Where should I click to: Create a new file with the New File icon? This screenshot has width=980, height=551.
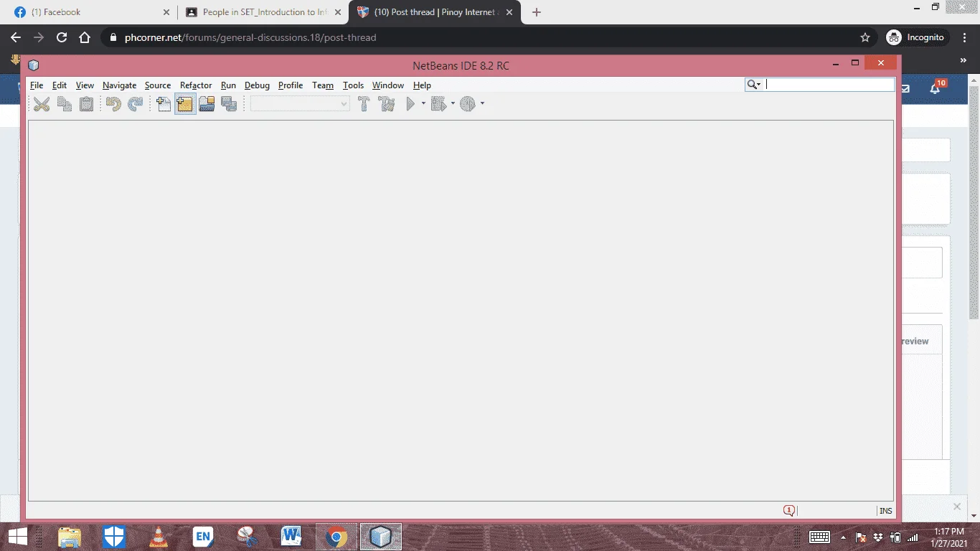[x=164, y=104]
